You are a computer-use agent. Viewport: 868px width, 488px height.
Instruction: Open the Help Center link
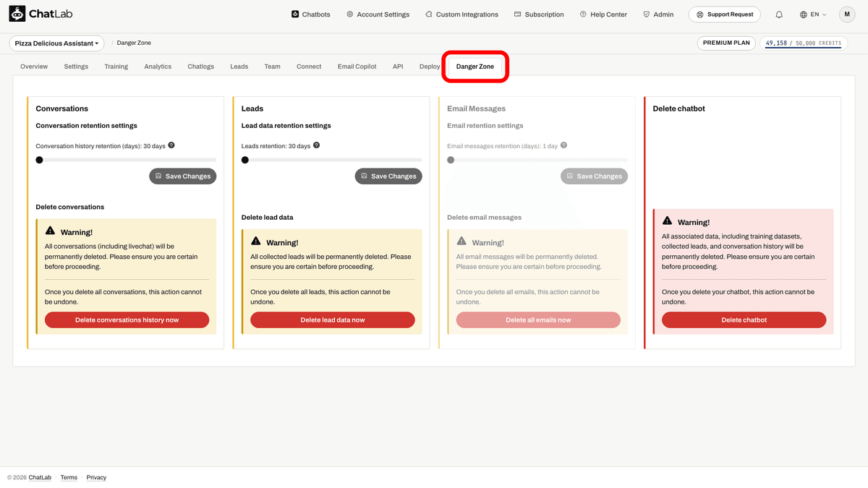point(603,14)
